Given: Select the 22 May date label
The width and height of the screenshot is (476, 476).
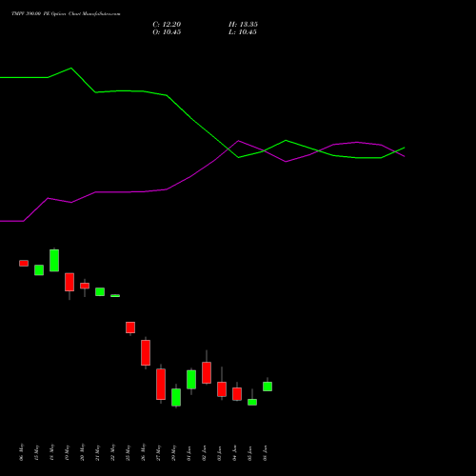Looking at the screenshot, I should [x=112, y=452].
